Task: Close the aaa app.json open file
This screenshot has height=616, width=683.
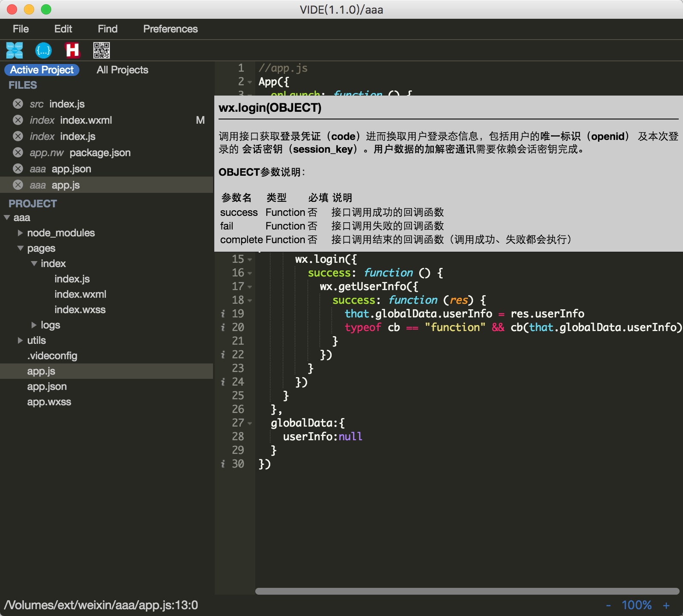Action: point(18,169)
